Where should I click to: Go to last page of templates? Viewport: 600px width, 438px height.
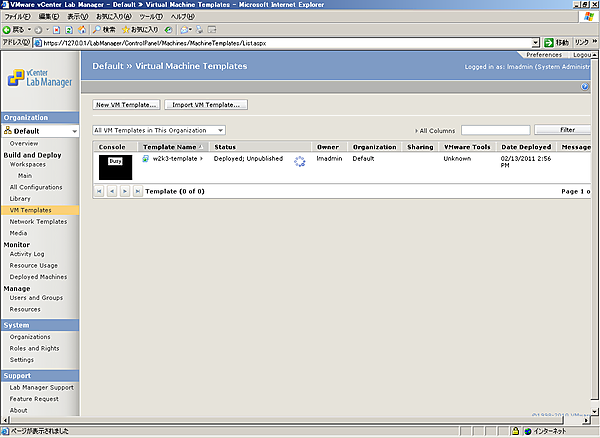click(137, 190)
